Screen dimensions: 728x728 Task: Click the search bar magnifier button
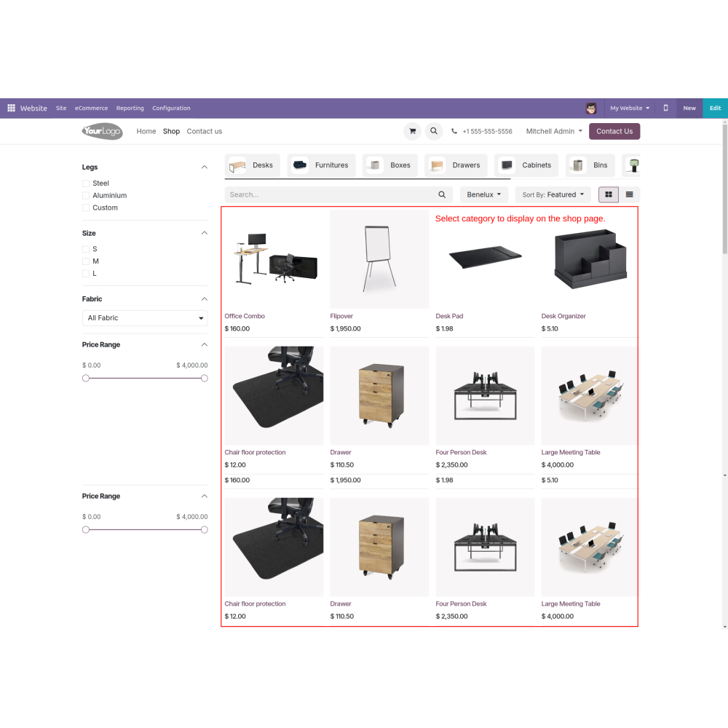pyautogui.click(x=442, y=194)
